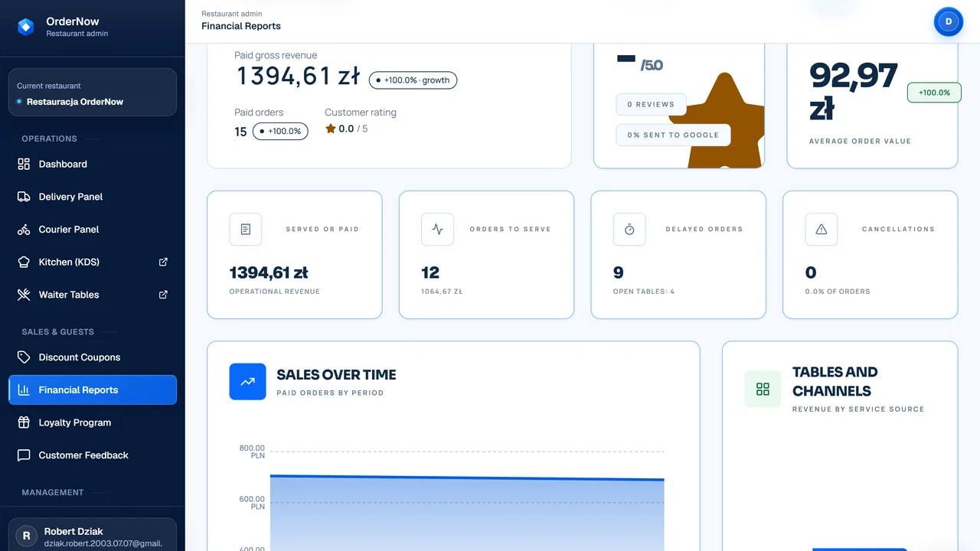
Task: Select Financial Reports in sidebar
Action: (x=93, y=390)
